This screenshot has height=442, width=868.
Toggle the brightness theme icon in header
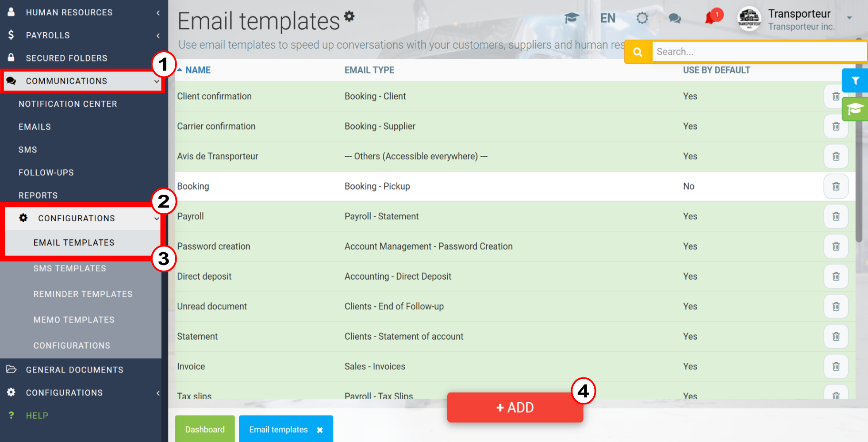[642, 18]
